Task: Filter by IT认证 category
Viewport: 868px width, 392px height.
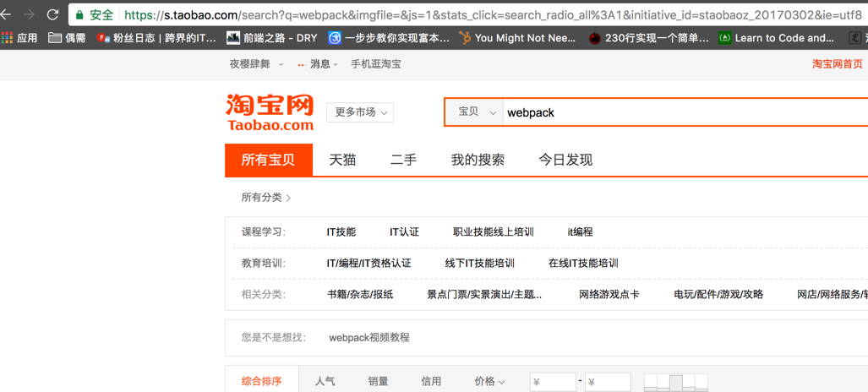Action: (404, 232)
